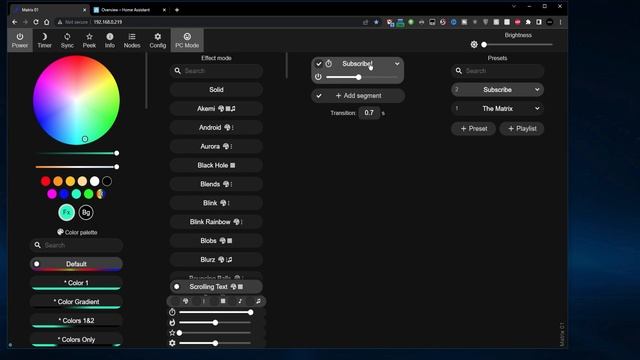This screenshot has height=360, width=640.
Task: Select the Solid effect
Action: pyautogui.click(x=216, y=89)
